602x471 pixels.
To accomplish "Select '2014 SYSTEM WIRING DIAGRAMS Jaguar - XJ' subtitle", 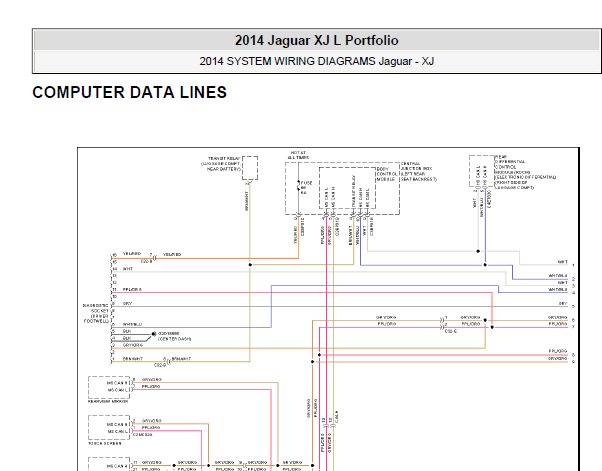I will pos(316,61).
